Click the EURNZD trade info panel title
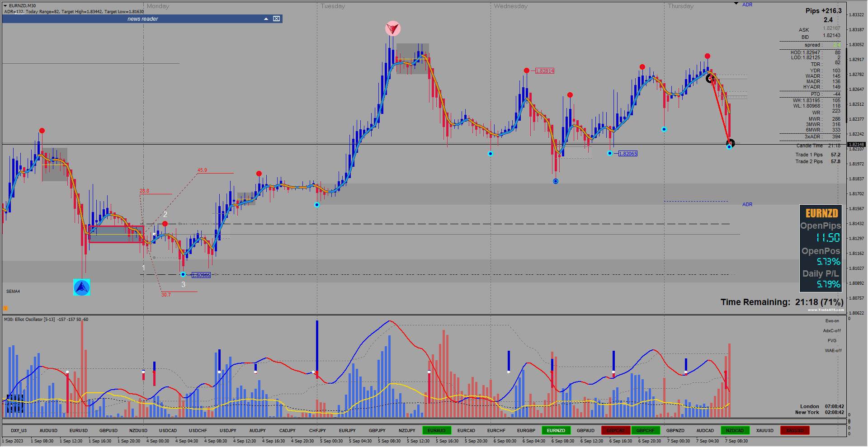 [x=821, y=213]
